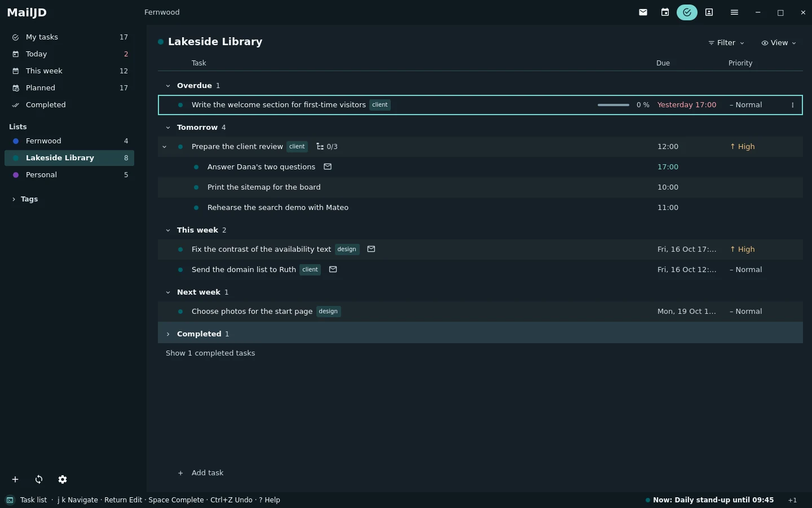The height and width of the screenshot is (508, 812).
Task: Open linked email icon on Answer Dana's two questions
Action: pyautogui.click(x=328, y=167)
